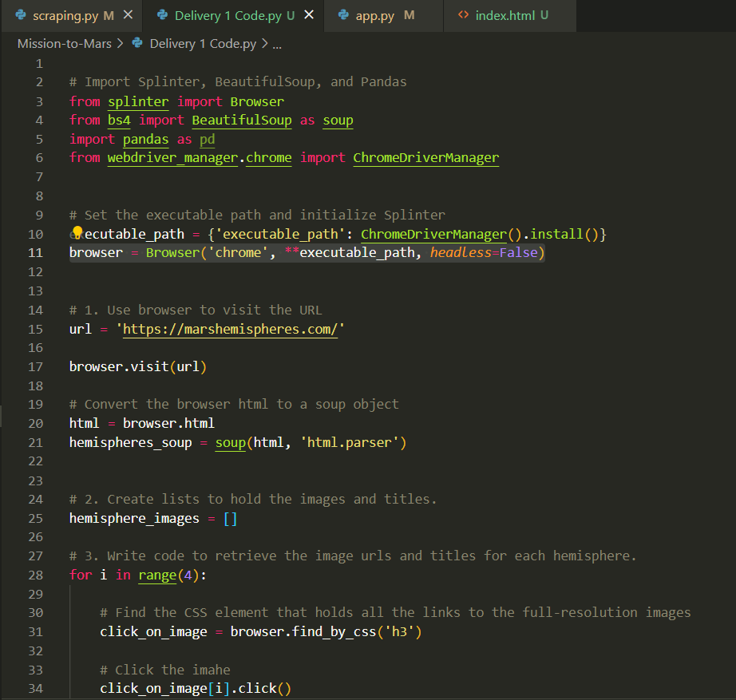Close the Delivery 1 Code.py tab

[x=309, y=15]
